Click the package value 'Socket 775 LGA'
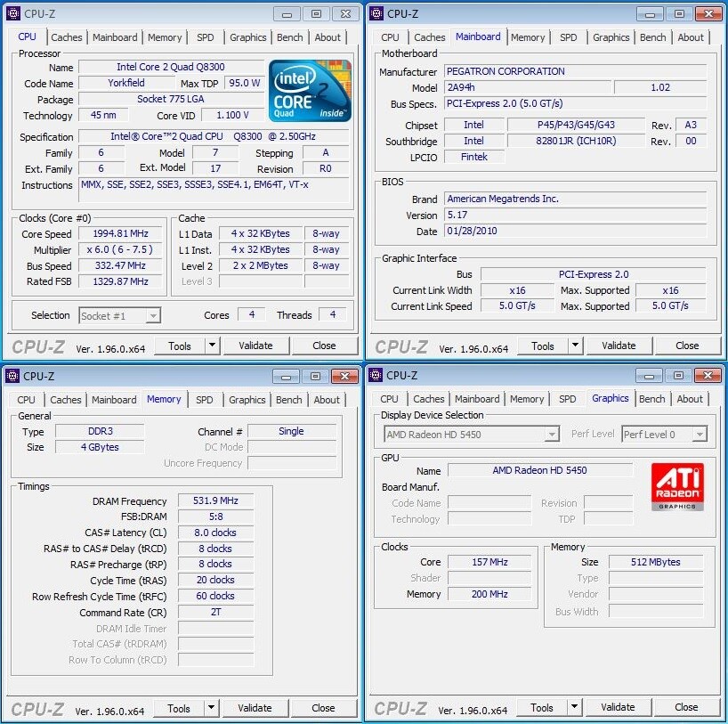 point(171,99)
